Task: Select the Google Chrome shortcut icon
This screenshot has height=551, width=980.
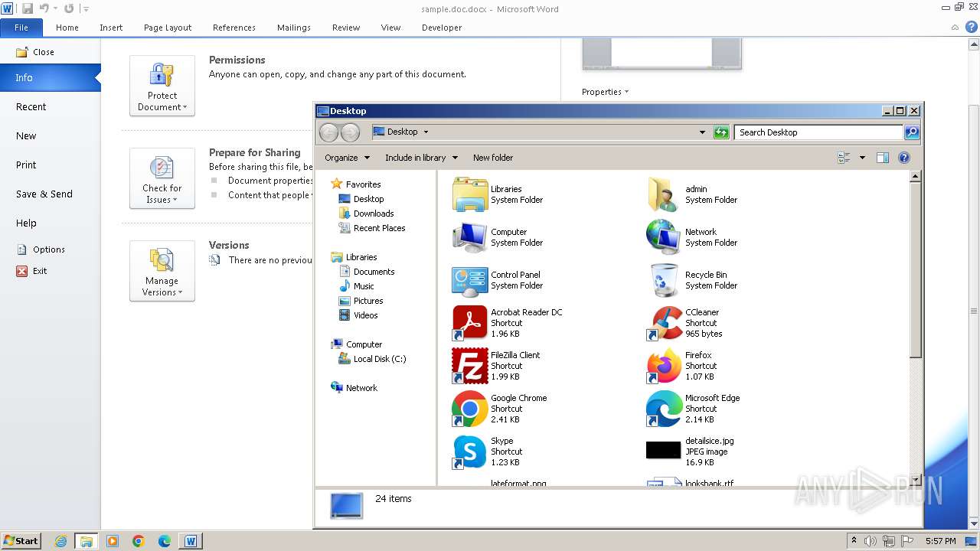Action: click(469, 409)
